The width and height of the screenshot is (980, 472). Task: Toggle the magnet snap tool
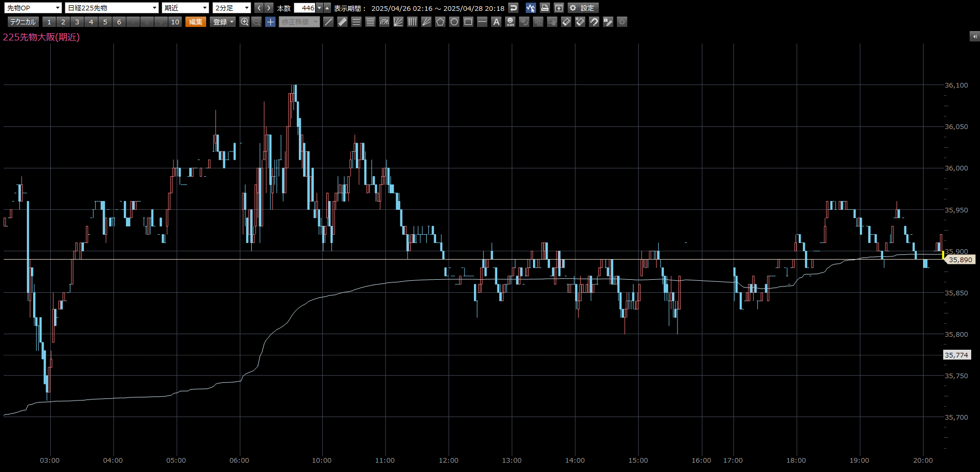[x=594, y=22]
